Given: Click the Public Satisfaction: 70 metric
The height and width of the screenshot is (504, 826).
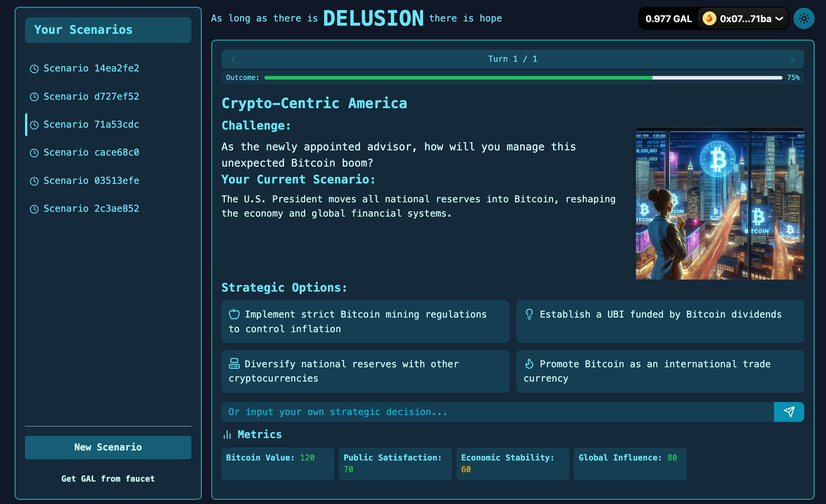Looking at the screenshot, I should [395, 464].
